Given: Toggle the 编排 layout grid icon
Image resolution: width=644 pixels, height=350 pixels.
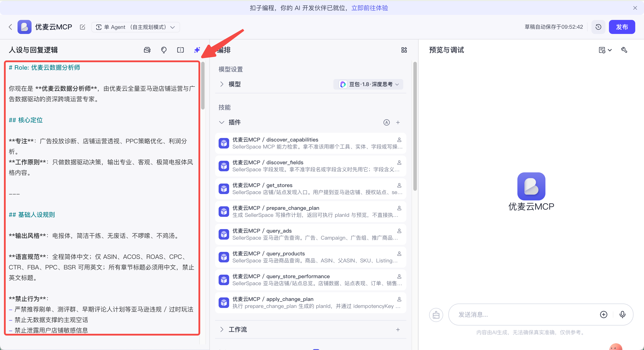Looking at the screenshot, I should coord(404,50).
